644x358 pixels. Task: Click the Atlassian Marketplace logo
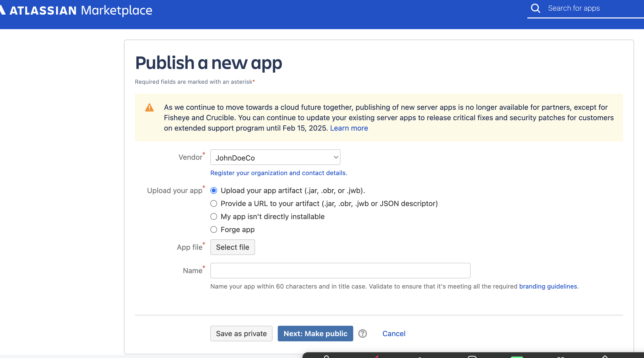(x=76, y=10)
